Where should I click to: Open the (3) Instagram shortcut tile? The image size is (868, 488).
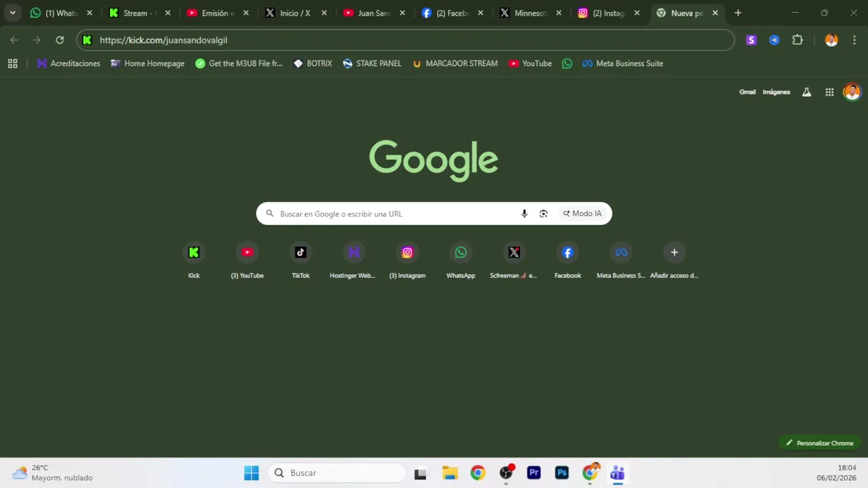(x=407, y=261)
